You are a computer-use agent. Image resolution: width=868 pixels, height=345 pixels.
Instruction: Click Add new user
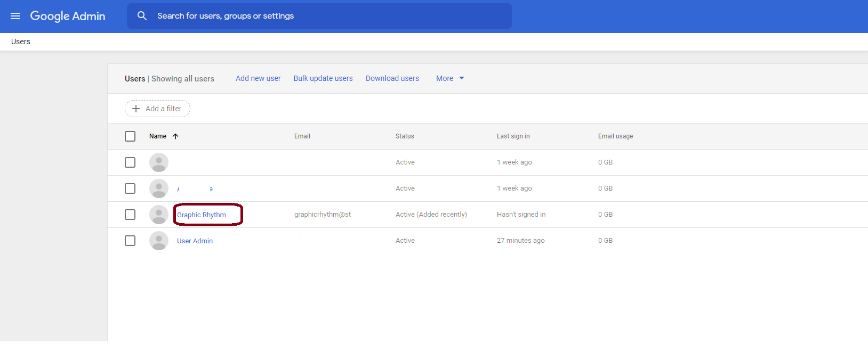point(258,78)
